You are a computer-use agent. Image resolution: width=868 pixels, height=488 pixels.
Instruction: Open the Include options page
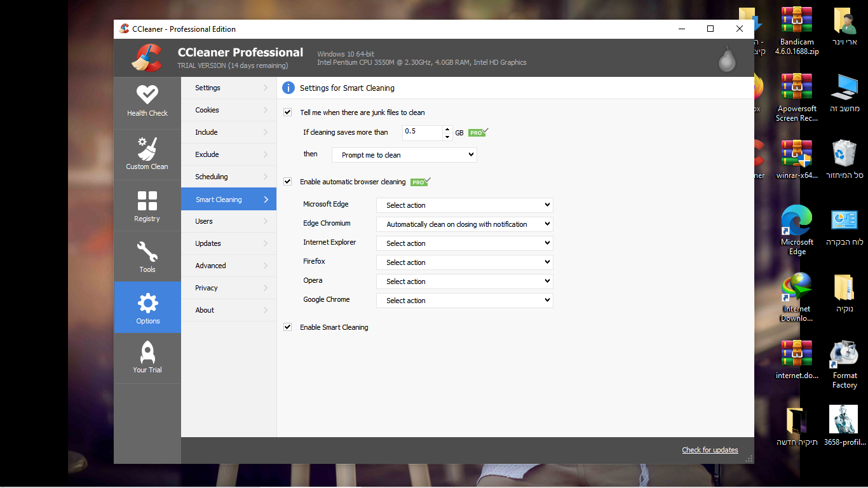(229, 132)
